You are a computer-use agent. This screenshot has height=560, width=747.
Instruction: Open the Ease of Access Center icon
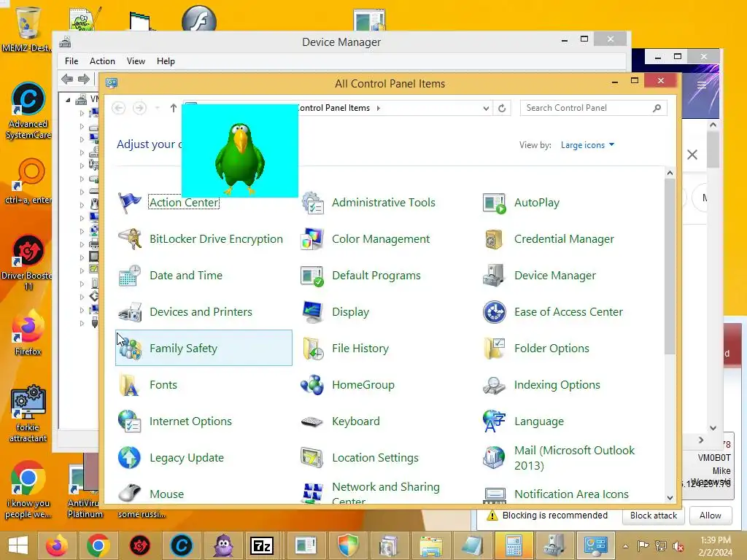pyautogui.click(x=495, y=312)
